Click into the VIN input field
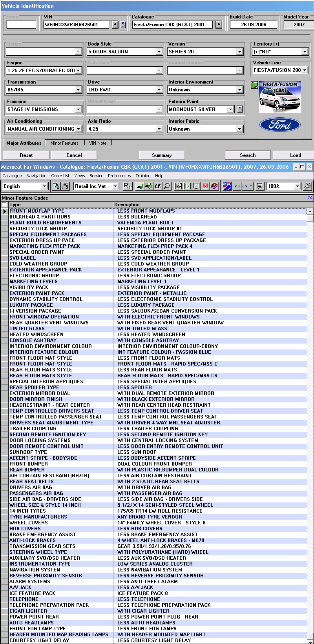Screen dimensions: 314x644 pos(76,25)
